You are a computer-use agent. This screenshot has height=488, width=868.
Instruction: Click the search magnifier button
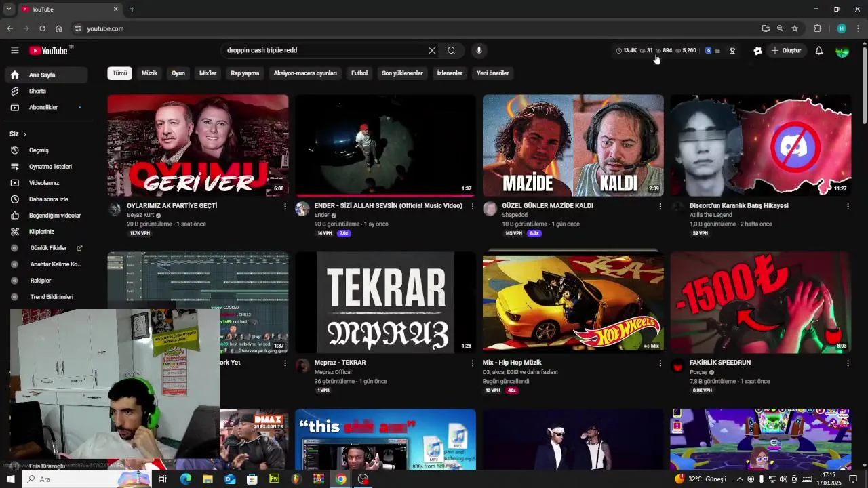[452, 50]
